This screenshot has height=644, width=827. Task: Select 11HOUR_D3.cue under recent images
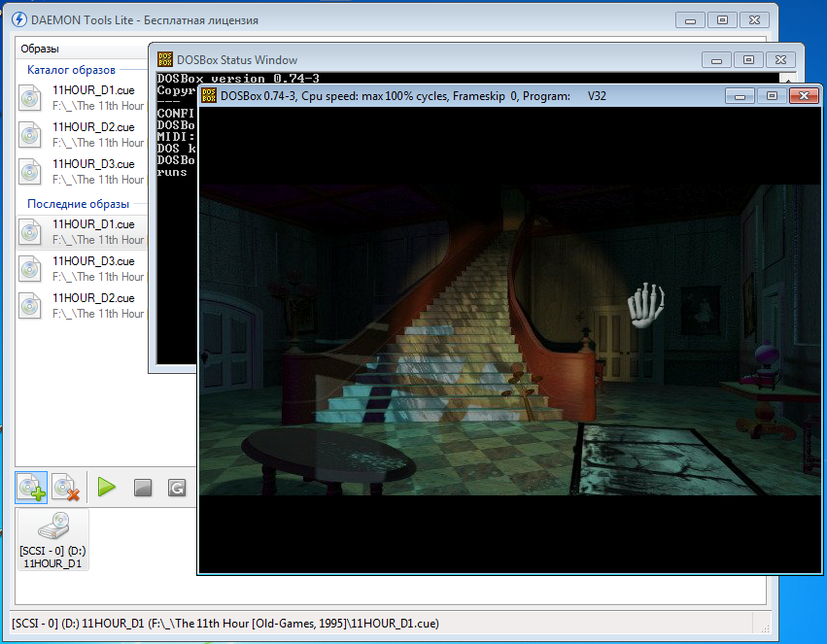tap(82, 269)
